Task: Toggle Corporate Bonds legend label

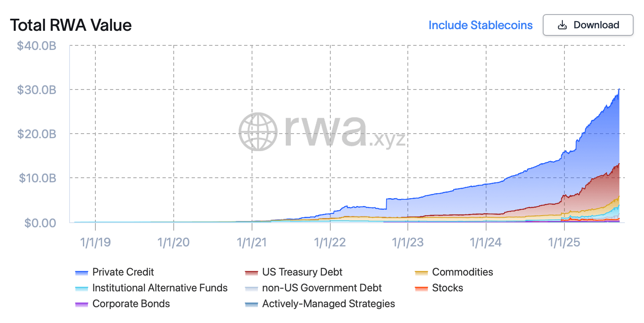Action: [131, 304]
